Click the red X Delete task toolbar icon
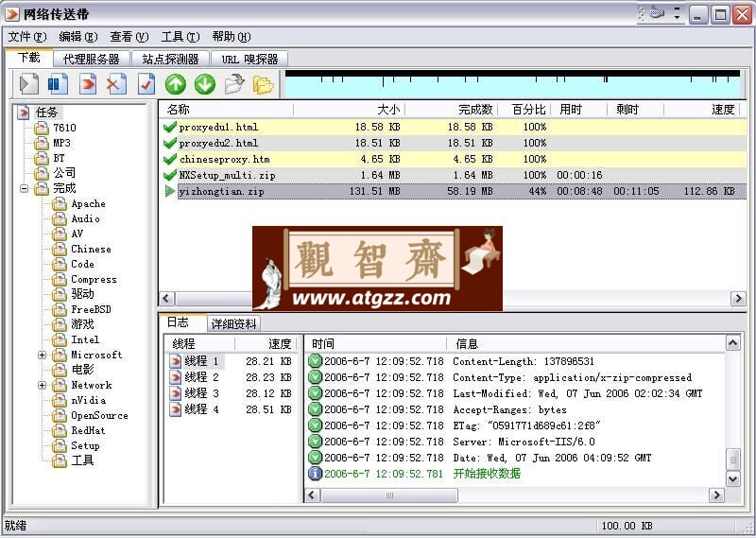The height and width of the screenshot is (538, 756). pos(116,84)
